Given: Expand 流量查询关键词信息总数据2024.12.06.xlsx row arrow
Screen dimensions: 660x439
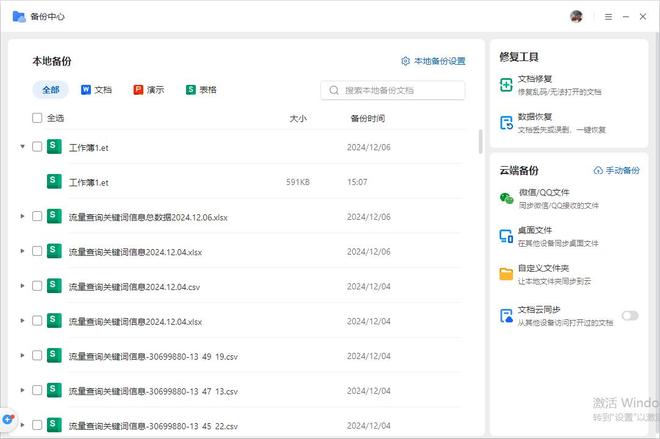Looking at the screenshot, I should coord(22,216).
